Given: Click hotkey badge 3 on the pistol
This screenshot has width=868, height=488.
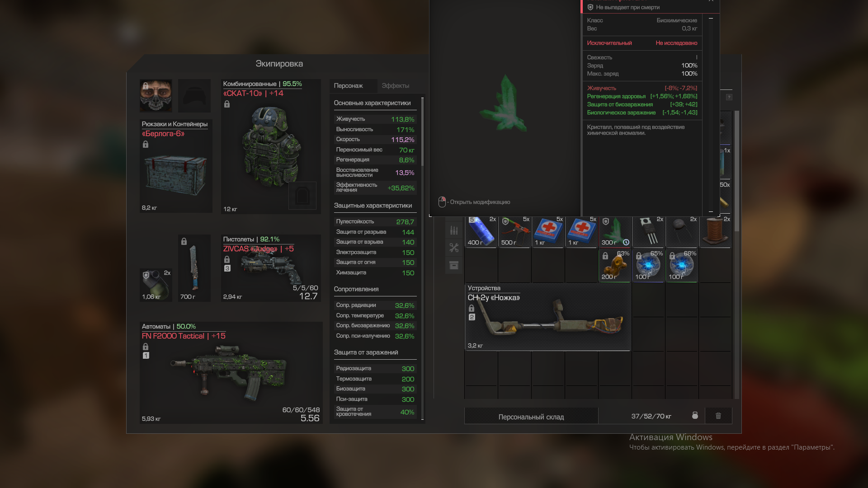Looking at the screenshot, I should click(x=227, y=268).
